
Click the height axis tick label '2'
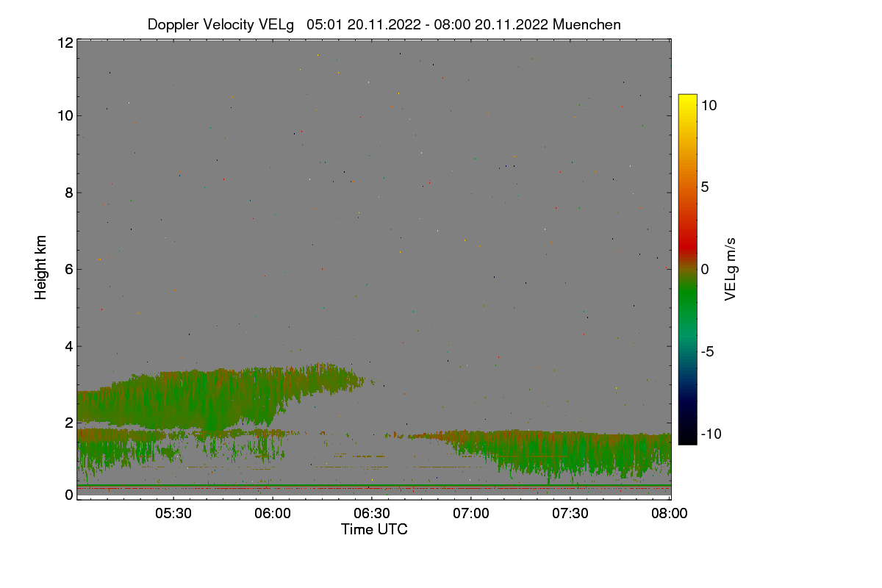pyautogui.click(x=68, y=423)
